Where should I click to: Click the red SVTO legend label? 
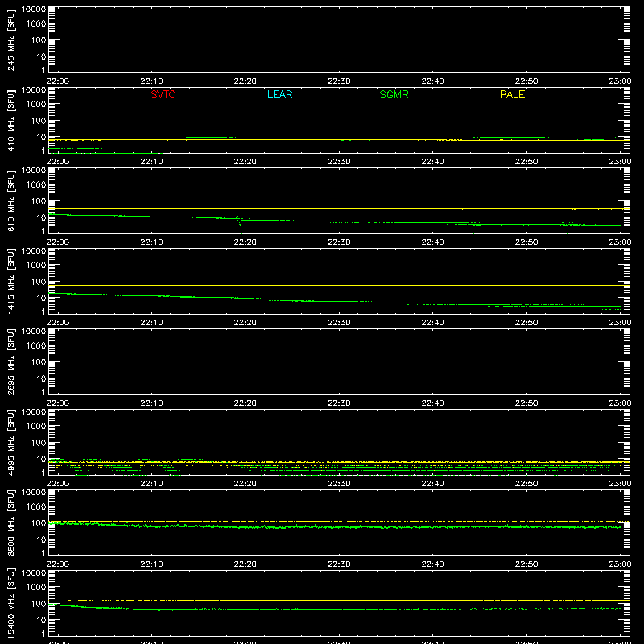coord(163,94)
